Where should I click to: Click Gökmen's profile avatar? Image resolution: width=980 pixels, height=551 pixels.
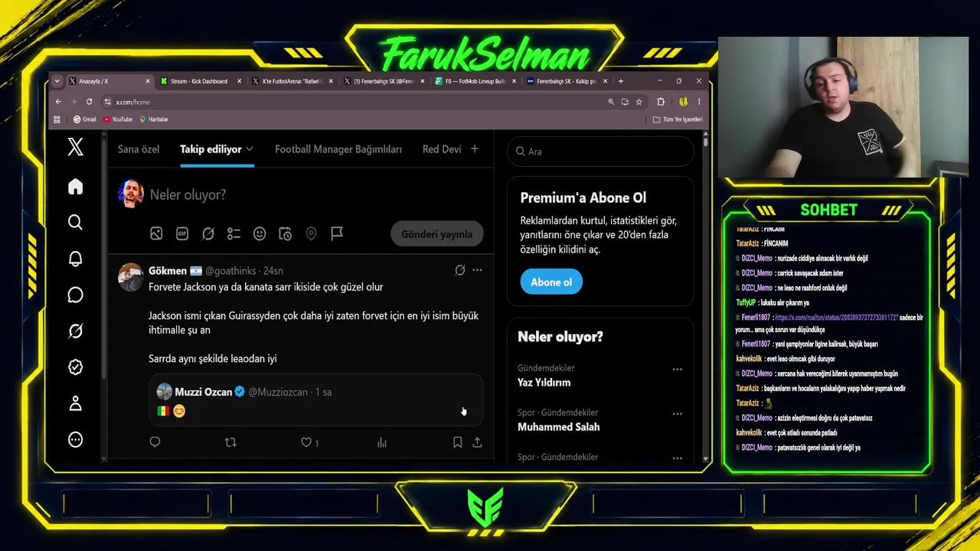coord(131,276)
